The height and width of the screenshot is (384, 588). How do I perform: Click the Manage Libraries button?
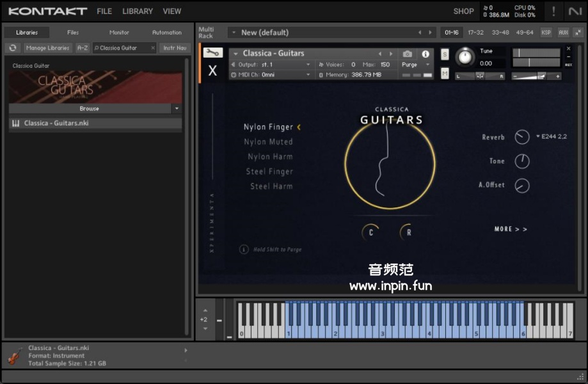(48, 48)
